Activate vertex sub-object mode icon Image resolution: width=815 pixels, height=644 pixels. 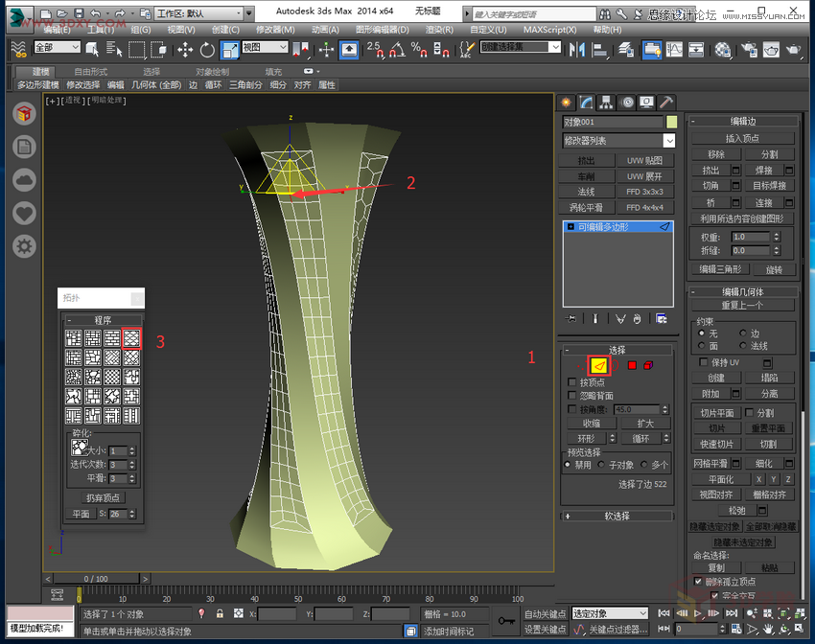(581, 365)
